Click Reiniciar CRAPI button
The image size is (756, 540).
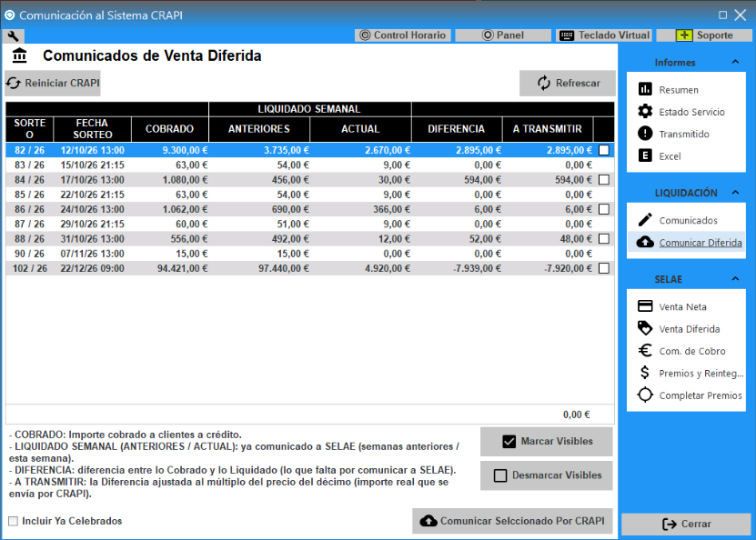click(x=53, y=83)
